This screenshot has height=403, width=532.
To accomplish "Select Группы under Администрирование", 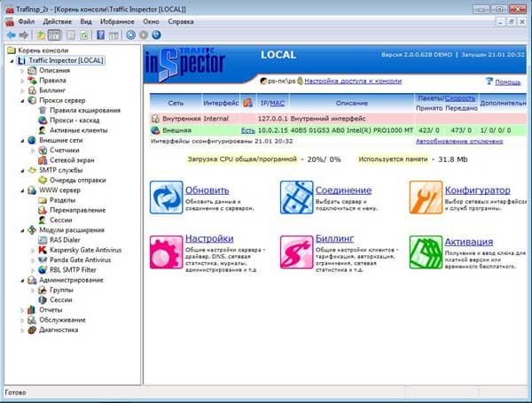I will coord(61,291).
